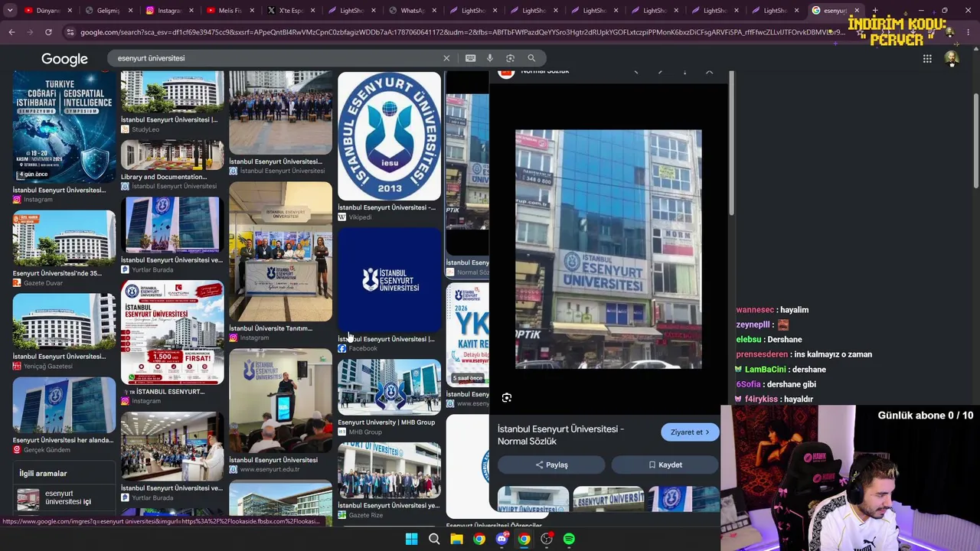Start voice search with the microphone
This screenshot has height=551, width=980.
(490, 58)
